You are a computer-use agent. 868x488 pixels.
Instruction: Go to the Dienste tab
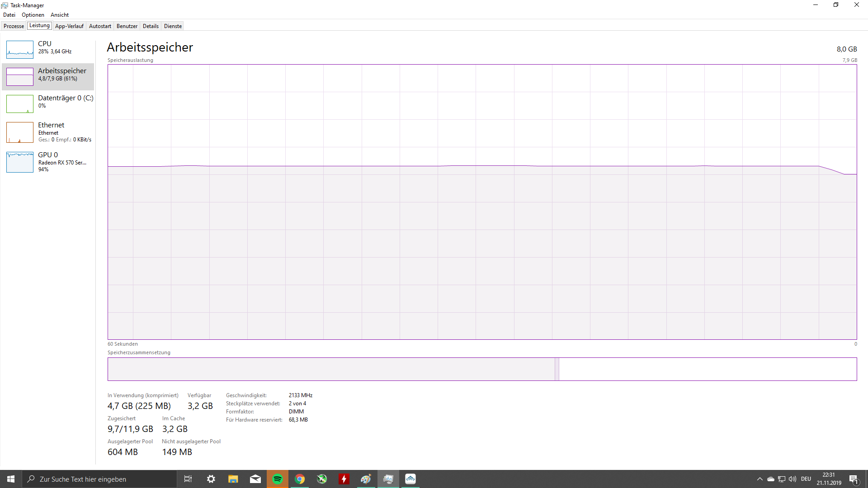click(x=173, y=26)
